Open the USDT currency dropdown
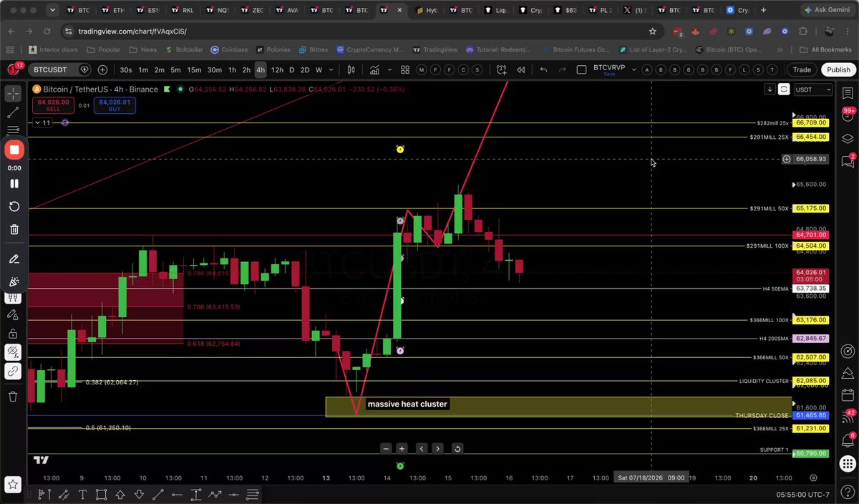 pyautogui.click(x=814, y=89)
